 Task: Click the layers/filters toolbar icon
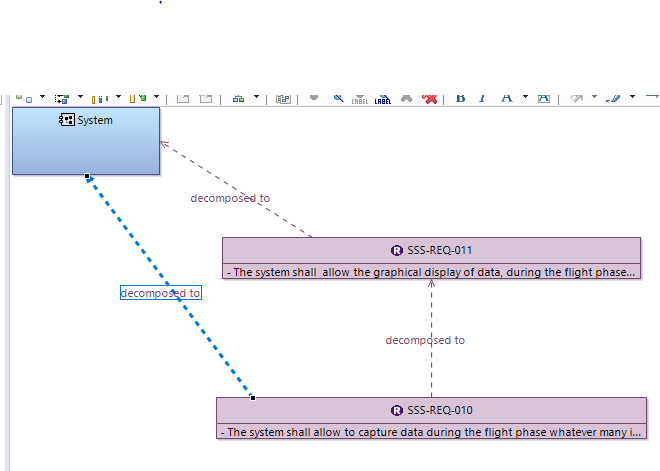point(283,99)
